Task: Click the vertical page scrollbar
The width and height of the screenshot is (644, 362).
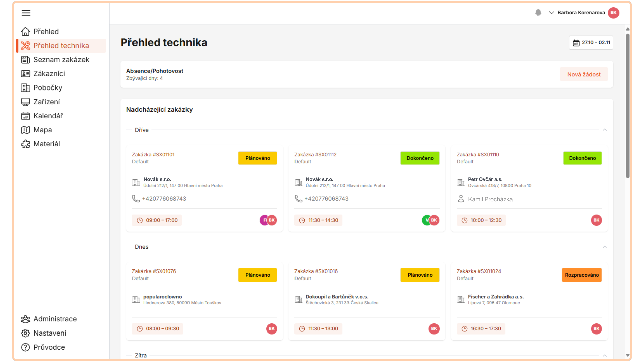Action: point(627,106)
